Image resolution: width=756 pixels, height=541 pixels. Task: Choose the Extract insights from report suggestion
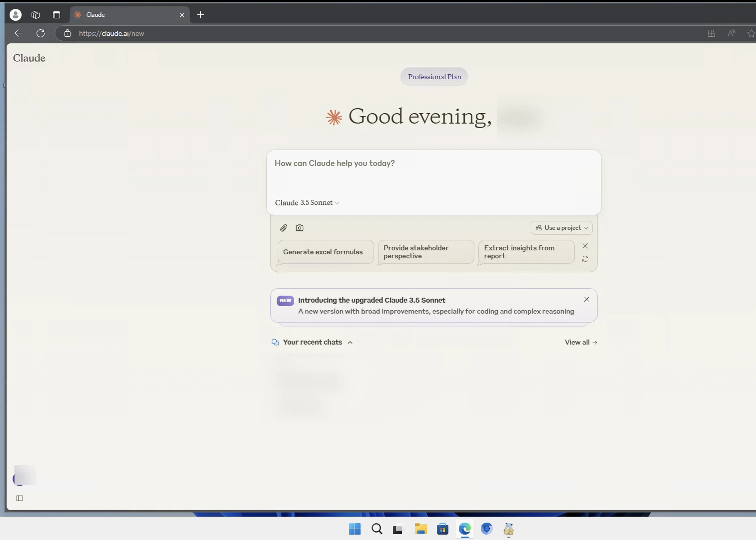click(x=526, y=252)
